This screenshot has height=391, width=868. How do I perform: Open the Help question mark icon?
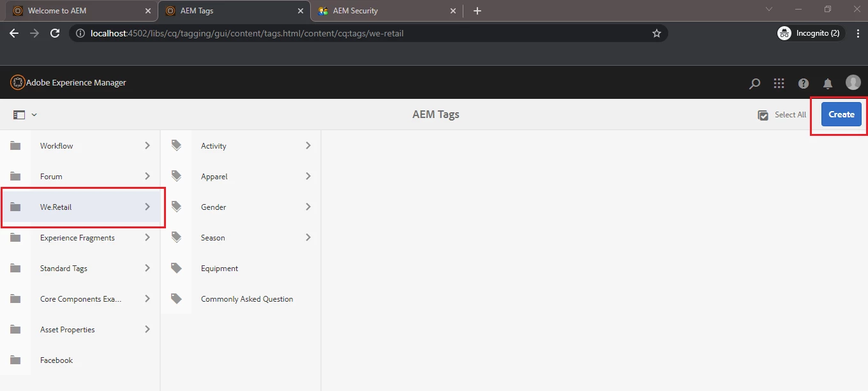(x=804, y=83)
